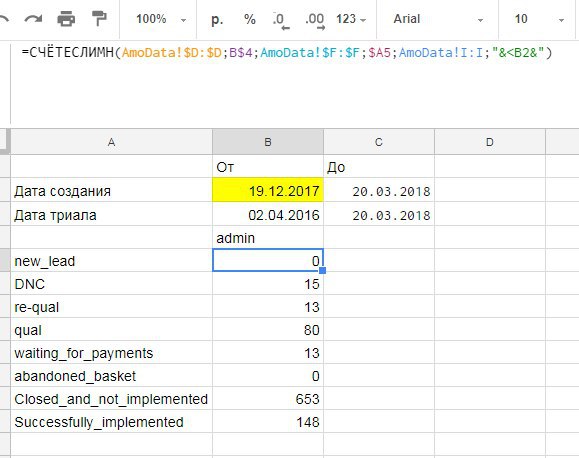The width and height of the screenshot is (579, 458).
Task: Open the 100% zoom dropdown
Action: coord(161,19)
